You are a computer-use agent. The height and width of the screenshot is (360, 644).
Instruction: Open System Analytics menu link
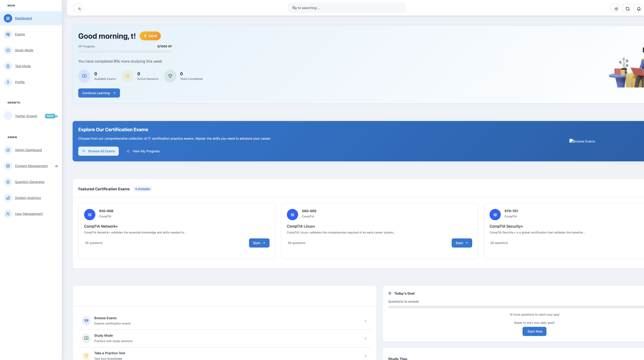[28, 198]
